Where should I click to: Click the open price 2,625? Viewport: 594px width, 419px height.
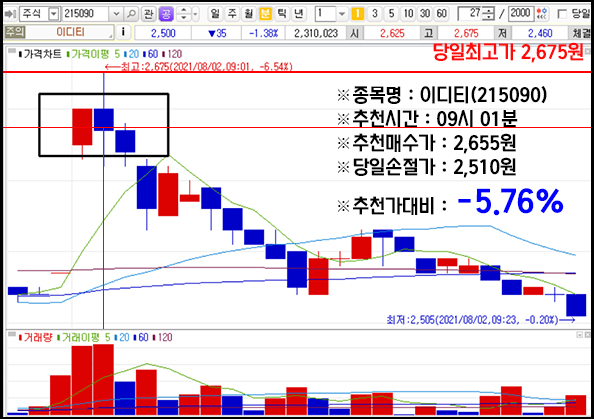[392, 33]
